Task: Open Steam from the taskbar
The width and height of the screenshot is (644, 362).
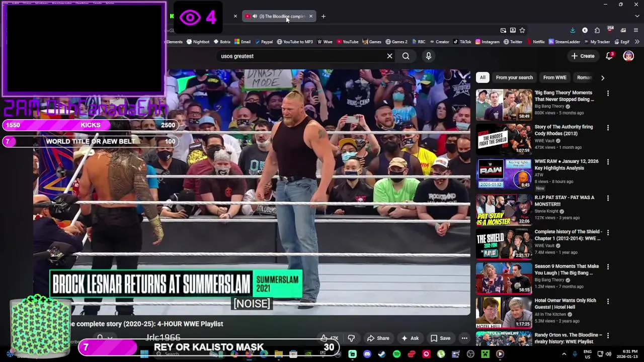Action: click(x=382, y=354)
